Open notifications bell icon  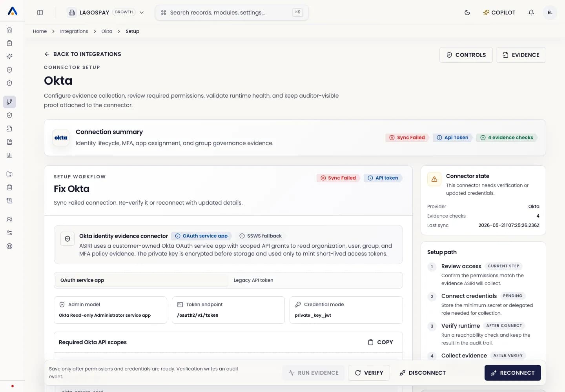[x=531, y=13]
